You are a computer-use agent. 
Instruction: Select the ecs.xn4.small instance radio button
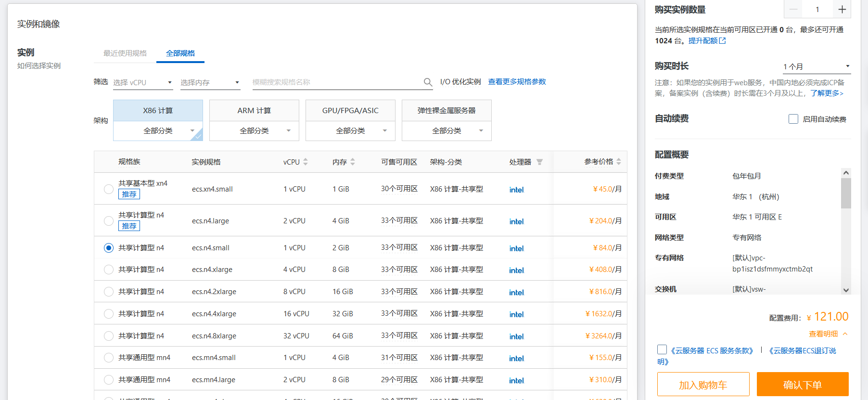pyautogui.click(x=109, y=189)
